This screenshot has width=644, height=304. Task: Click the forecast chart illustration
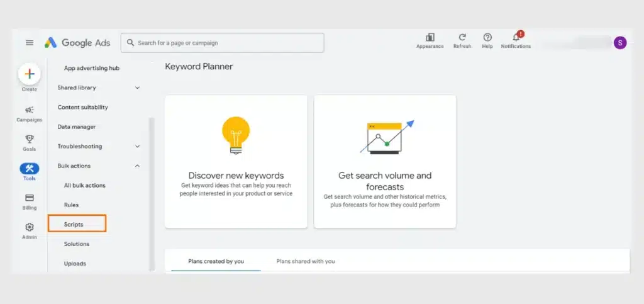387,137
